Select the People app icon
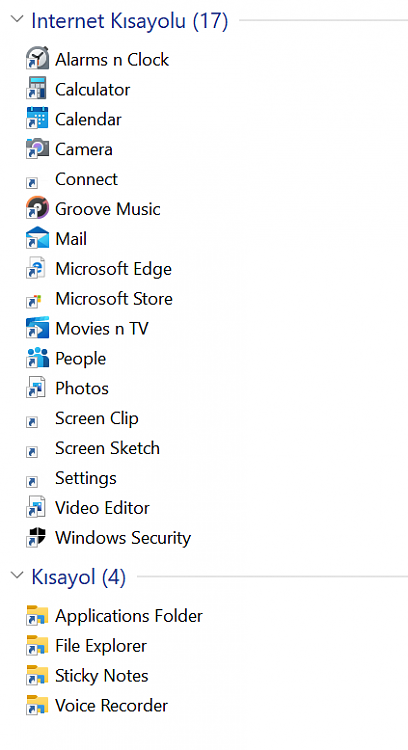 (x=37, y=358)
